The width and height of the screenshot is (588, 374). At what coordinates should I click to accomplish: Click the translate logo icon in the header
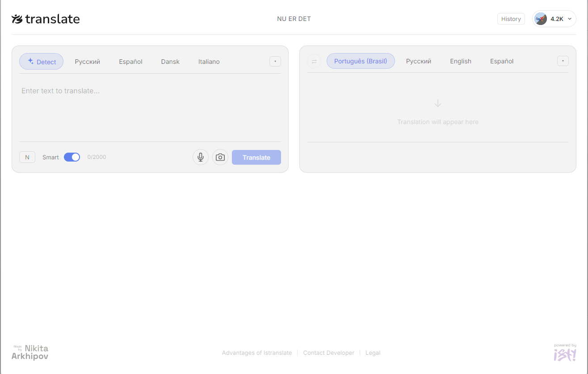tap(17, 18)
